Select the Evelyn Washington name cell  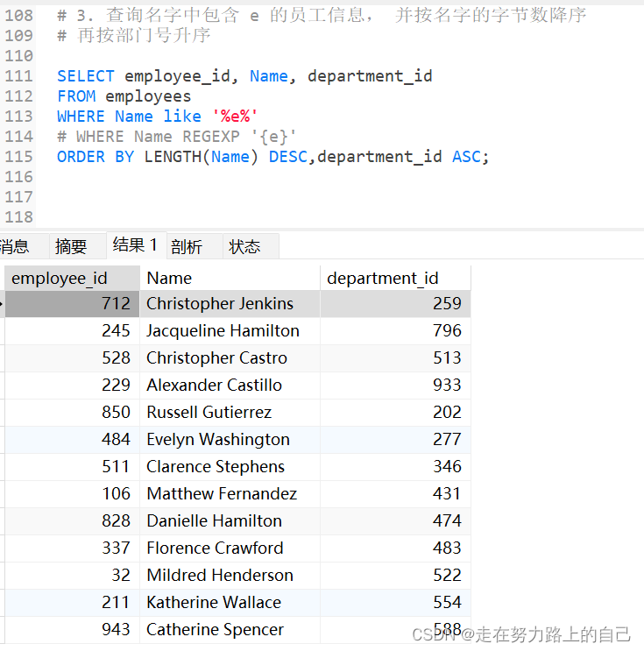(230, 440)
